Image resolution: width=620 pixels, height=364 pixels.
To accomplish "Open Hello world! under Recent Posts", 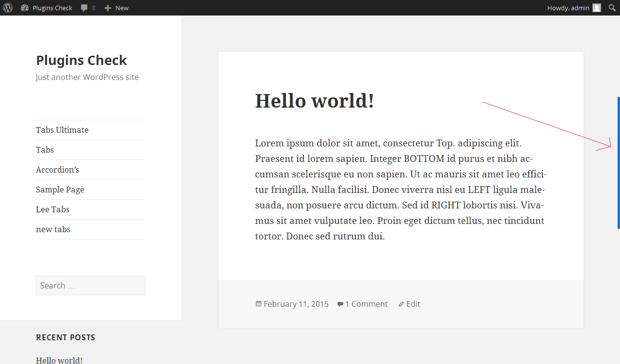I will 59,360.
